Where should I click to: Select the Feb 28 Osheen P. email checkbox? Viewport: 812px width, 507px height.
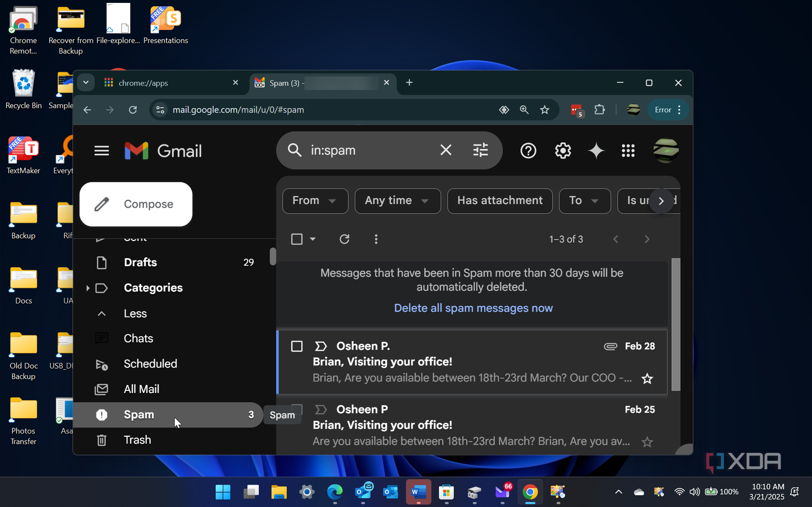click(297, 346)
